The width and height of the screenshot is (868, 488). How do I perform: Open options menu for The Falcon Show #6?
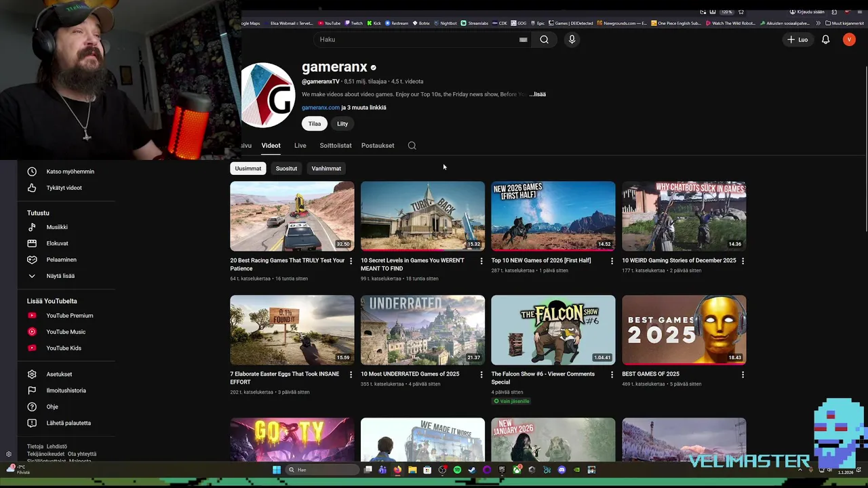coord(612,374)
